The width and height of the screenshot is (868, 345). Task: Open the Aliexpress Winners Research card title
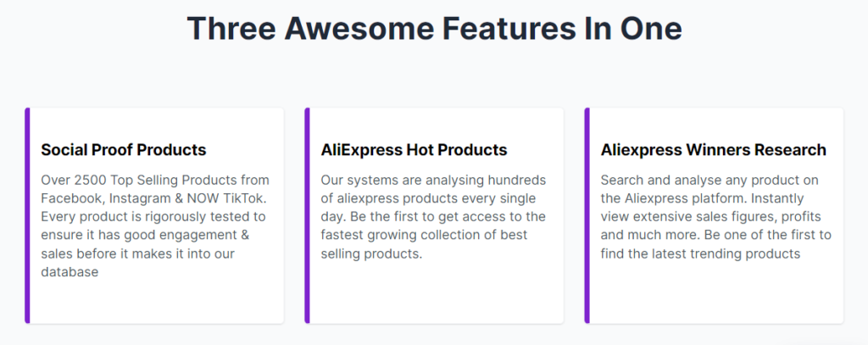point(713,149)
